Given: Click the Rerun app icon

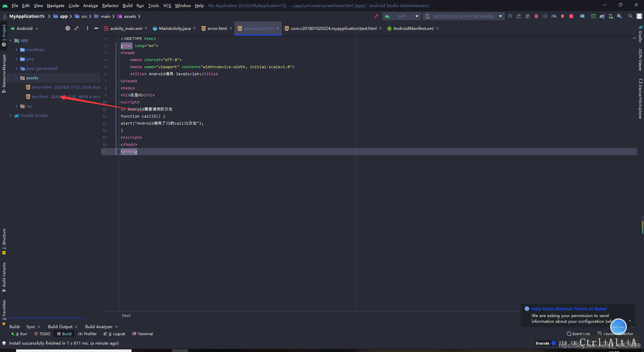Looking at the screenshot, I should coord(510,16).
